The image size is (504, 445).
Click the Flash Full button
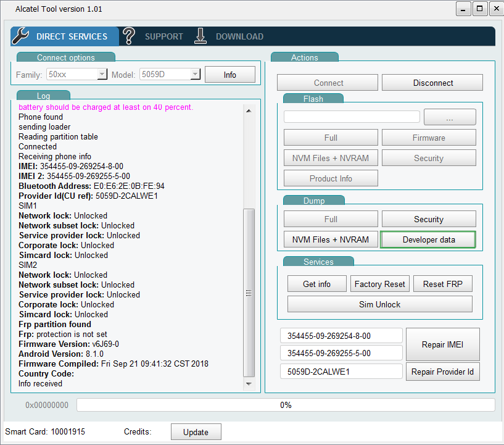(331, 138)
